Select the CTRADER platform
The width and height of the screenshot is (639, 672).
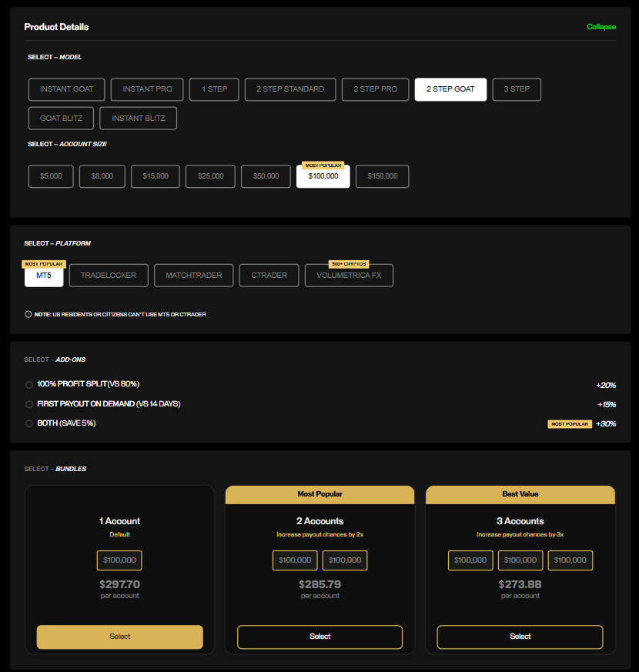point(269,275)
